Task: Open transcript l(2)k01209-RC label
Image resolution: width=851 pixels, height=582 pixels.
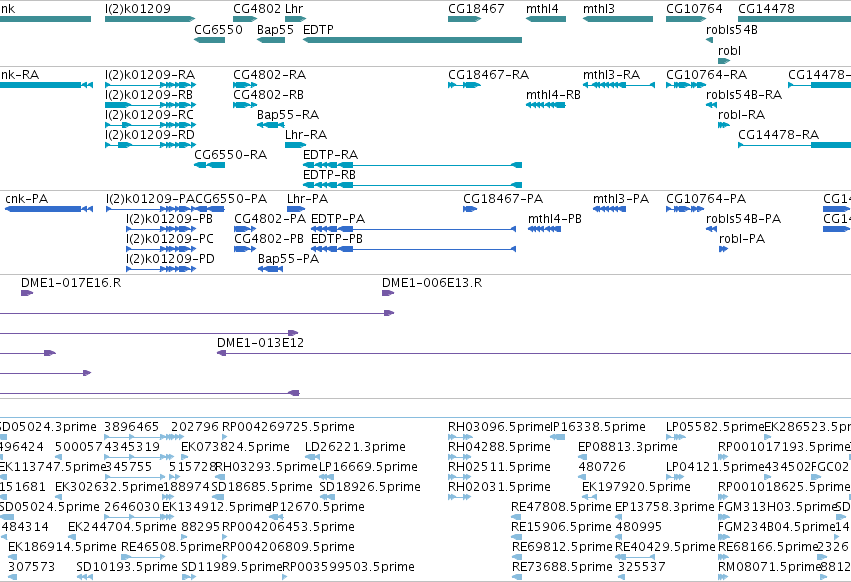Action: 149,115
